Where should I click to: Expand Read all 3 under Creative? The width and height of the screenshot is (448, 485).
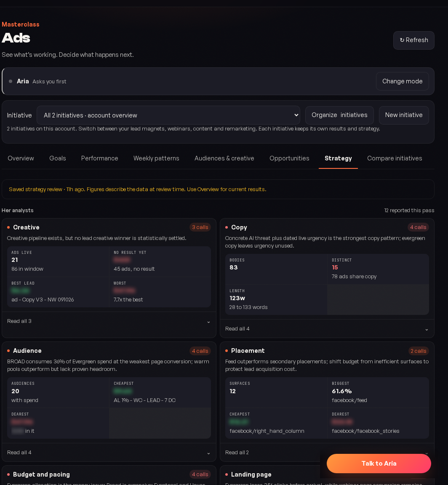[x=109, y=321]
